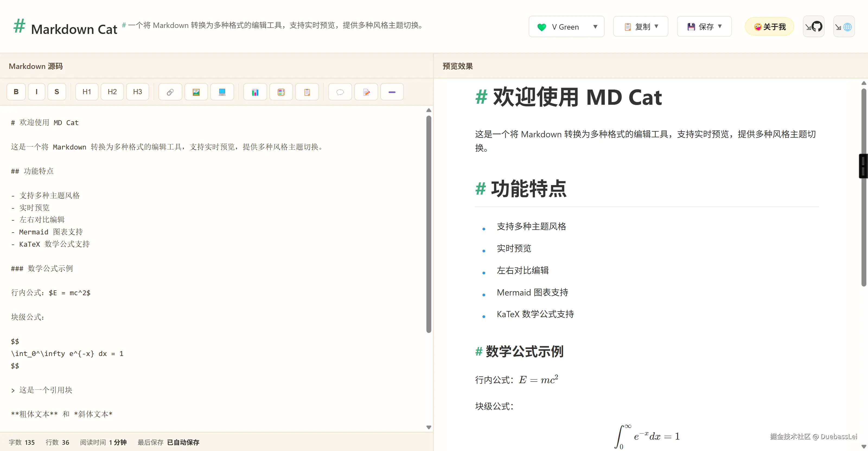Insert a chart using bar-chart icon

click(255, 92)
